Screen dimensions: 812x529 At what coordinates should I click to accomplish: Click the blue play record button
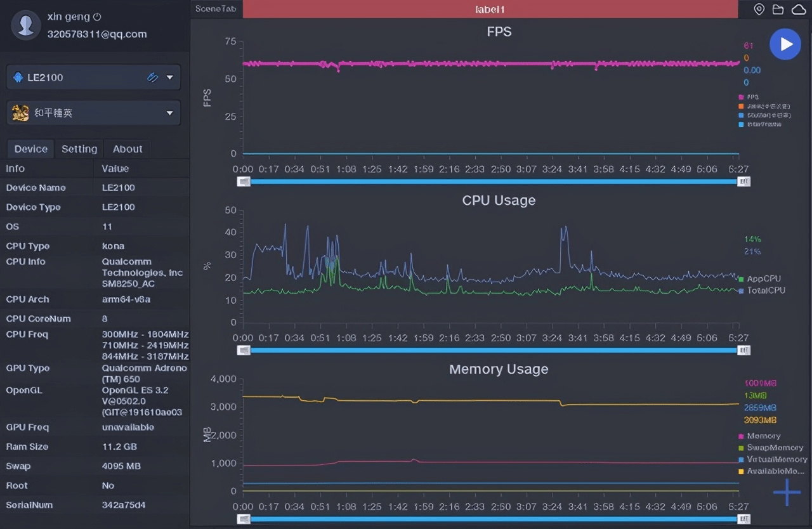click(785, 44)
